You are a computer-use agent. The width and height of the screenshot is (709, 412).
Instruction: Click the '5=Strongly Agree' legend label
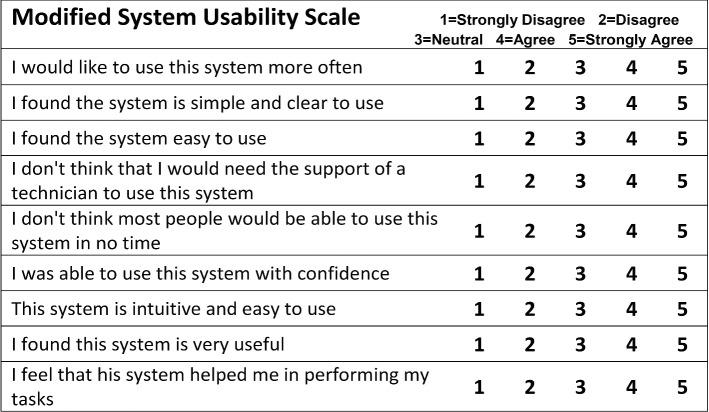tap(630, 40)
